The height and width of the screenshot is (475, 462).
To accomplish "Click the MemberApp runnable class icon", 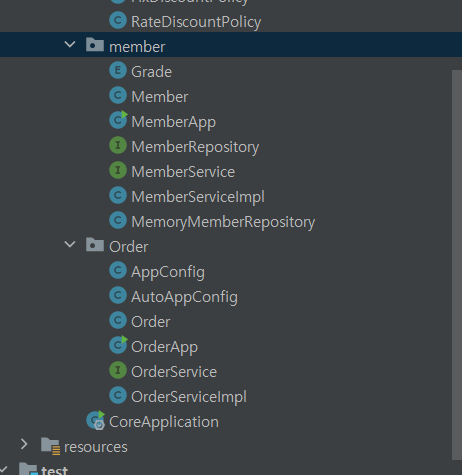I will (118, 120).
